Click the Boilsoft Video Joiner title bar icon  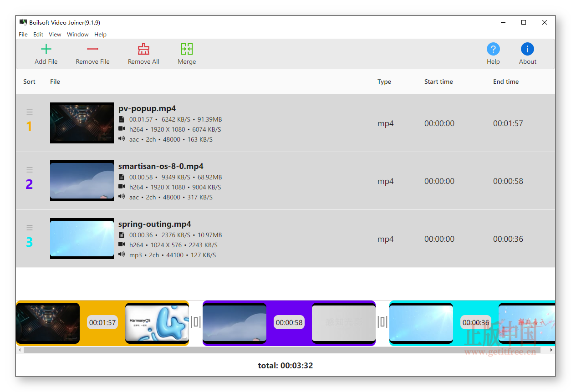coord(23,22)
